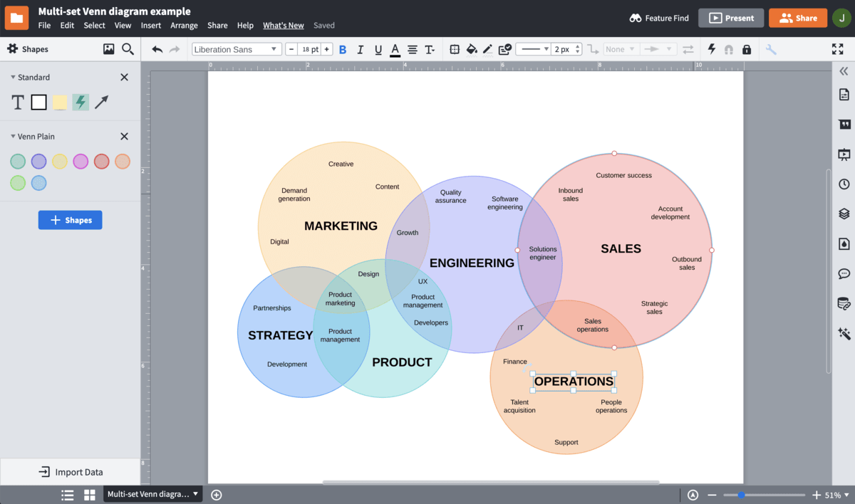Click the lock shape icon
Image resolution: width=855 pixels, height=504 pixels.
[x=747, y=49]
